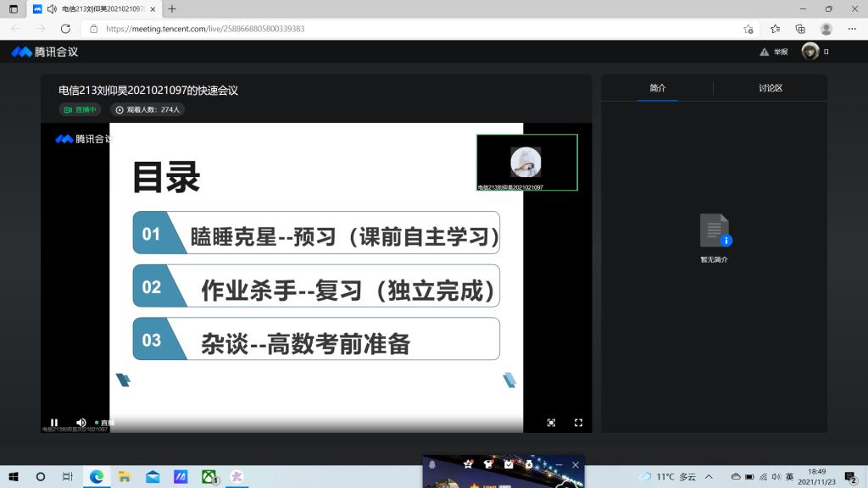Screen dimensions: 868x488
Task: Mute the live stream volume
Action: (81, 422)
